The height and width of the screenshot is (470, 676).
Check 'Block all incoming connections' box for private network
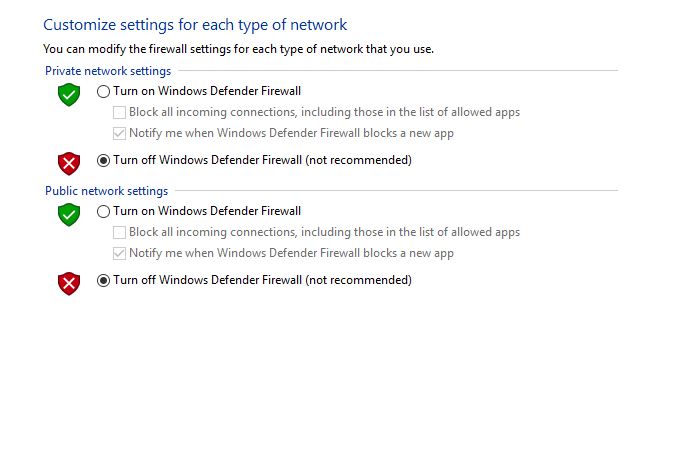coord(120,113)
